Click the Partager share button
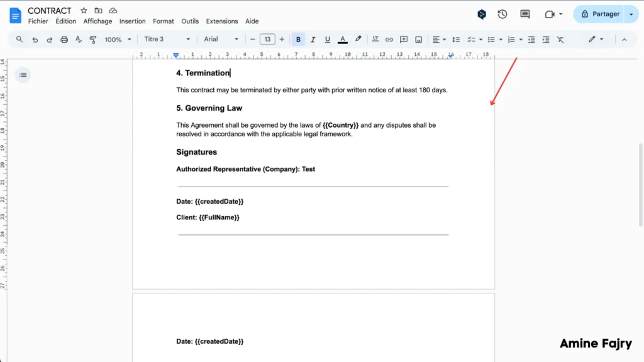The width and height of the screenshot is (644, 362). [599, 14]
